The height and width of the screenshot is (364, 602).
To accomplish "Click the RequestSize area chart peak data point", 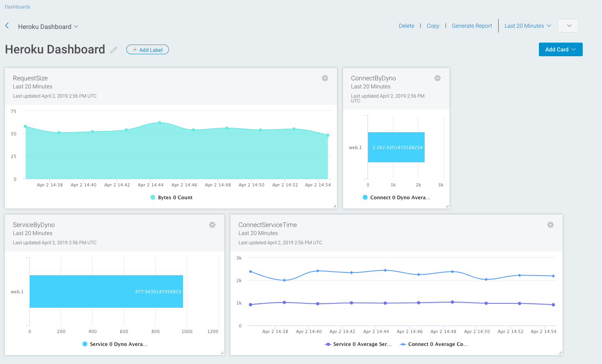I will pos(160,123).
